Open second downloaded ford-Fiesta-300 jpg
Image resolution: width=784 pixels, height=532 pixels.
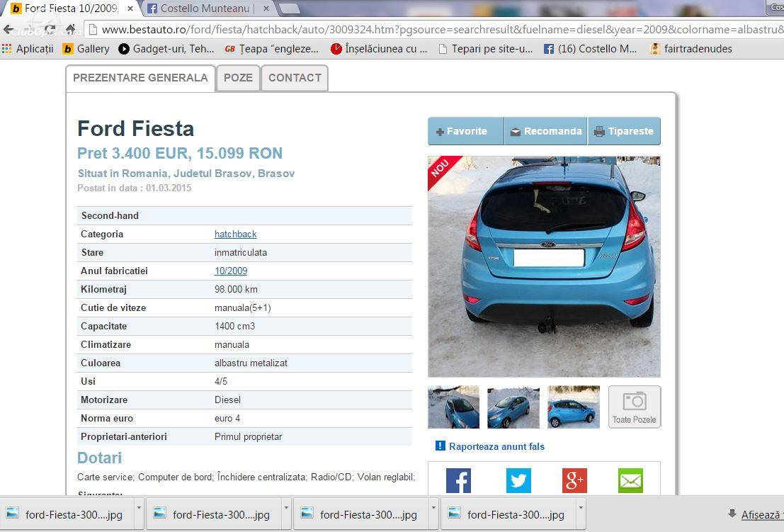(213, 514)
